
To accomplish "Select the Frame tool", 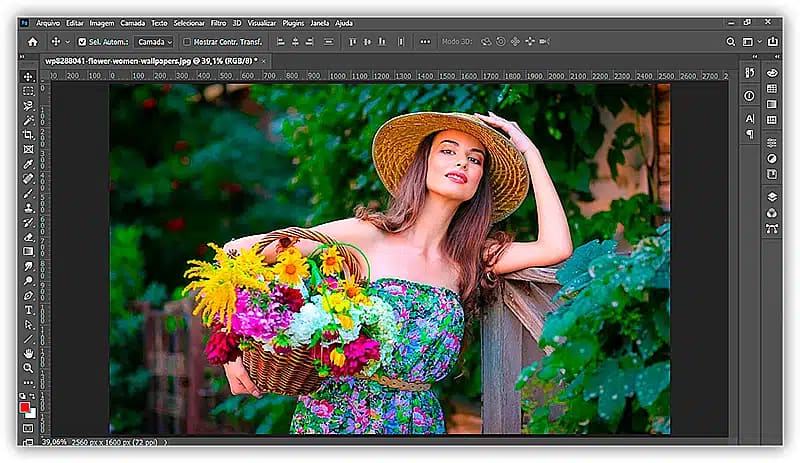I will pyautogui.click(x=28, y=150).
